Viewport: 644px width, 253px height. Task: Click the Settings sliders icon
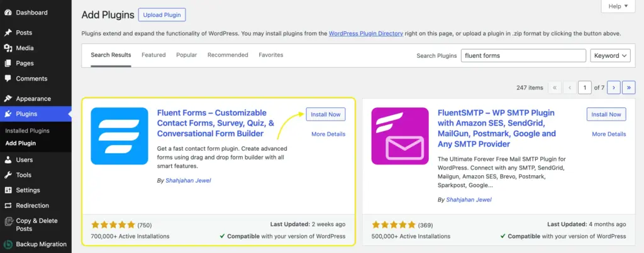(x=8, y=190)
